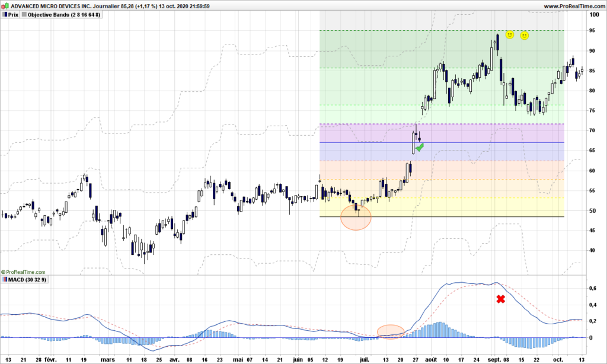Click the 60 price axis label
This screenshot has width=607, height=364.
point(592,171)
